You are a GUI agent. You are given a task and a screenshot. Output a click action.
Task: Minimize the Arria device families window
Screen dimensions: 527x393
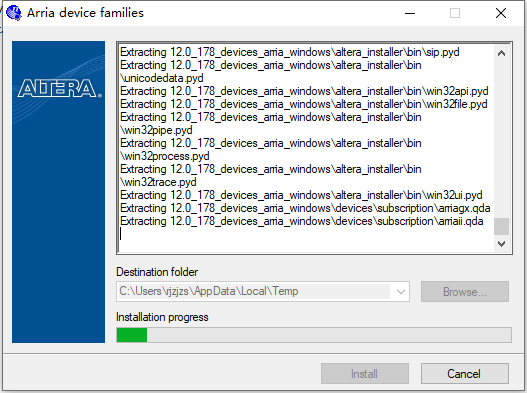pyautogui.click(x=410, y=13)
